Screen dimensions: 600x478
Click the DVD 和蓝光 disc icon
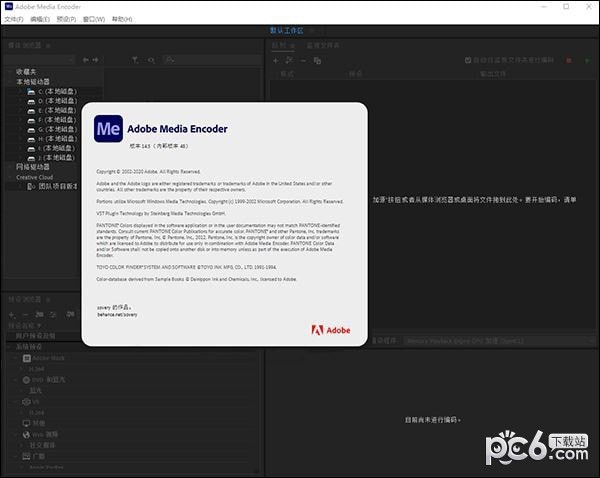[x=26, y=380]
